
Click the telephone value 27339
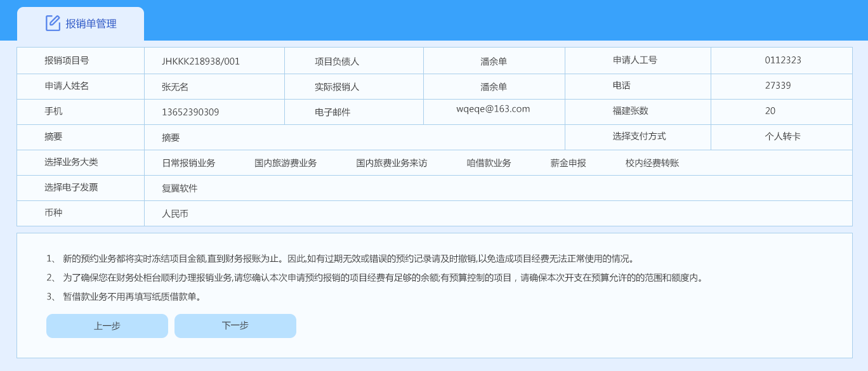[778, 86]
